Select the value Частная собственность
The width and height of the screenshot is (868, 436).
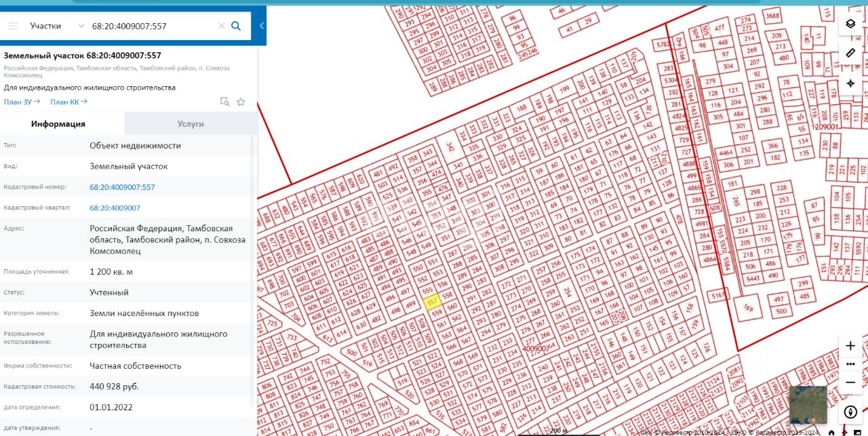135,365
